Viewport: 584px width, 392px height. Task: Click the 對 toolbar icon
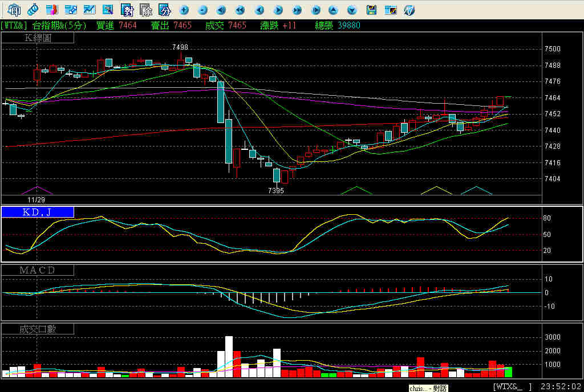127,10
